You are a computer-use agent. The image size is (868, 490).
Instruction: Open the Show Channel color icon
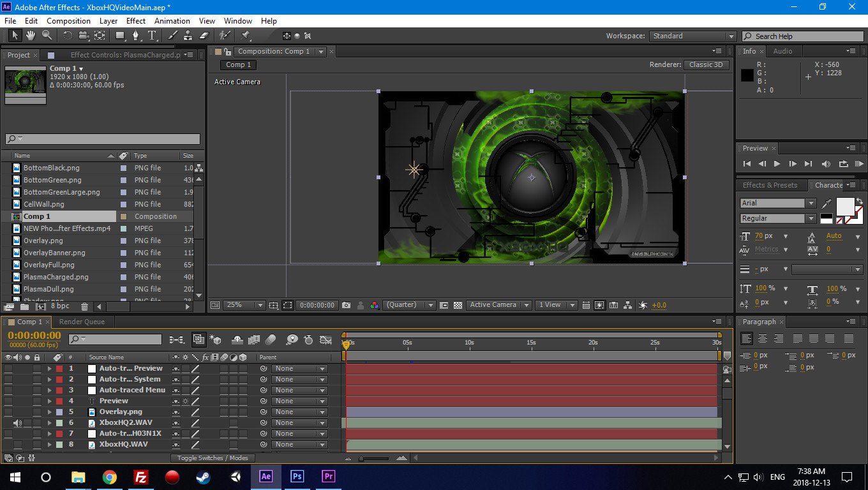(x=375, y=305)
